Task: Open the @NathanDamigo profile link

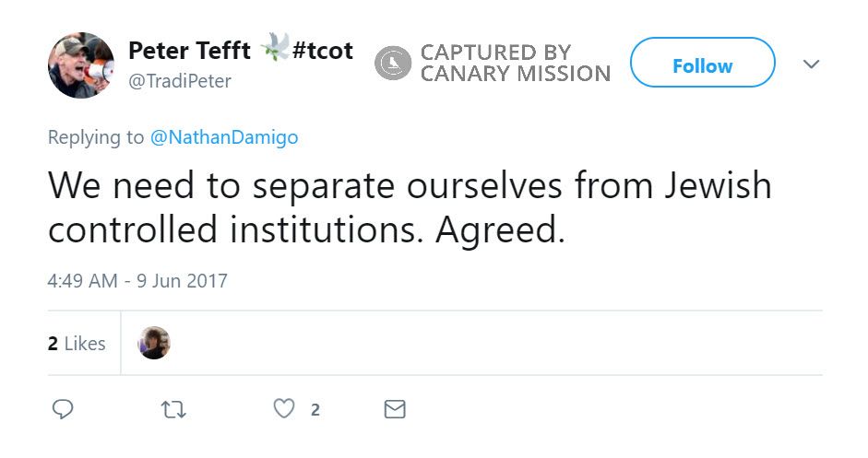Action: (x=224, y=137)
